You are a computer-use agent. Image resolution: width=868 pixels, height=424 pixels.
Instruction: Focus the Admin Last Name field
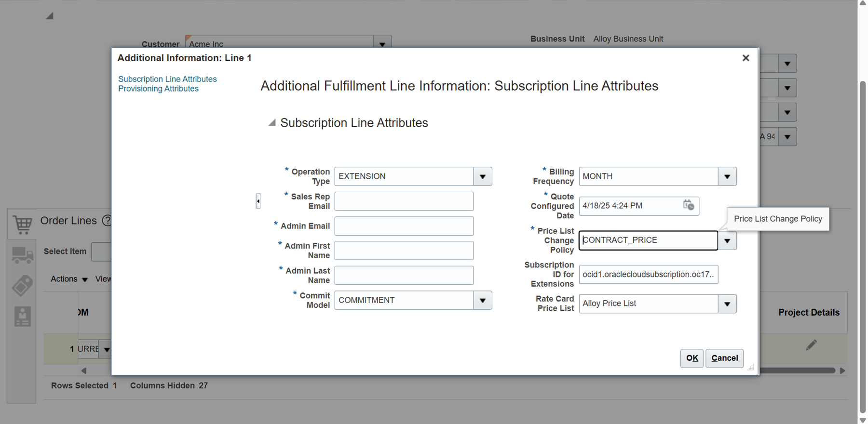point(404,275)
